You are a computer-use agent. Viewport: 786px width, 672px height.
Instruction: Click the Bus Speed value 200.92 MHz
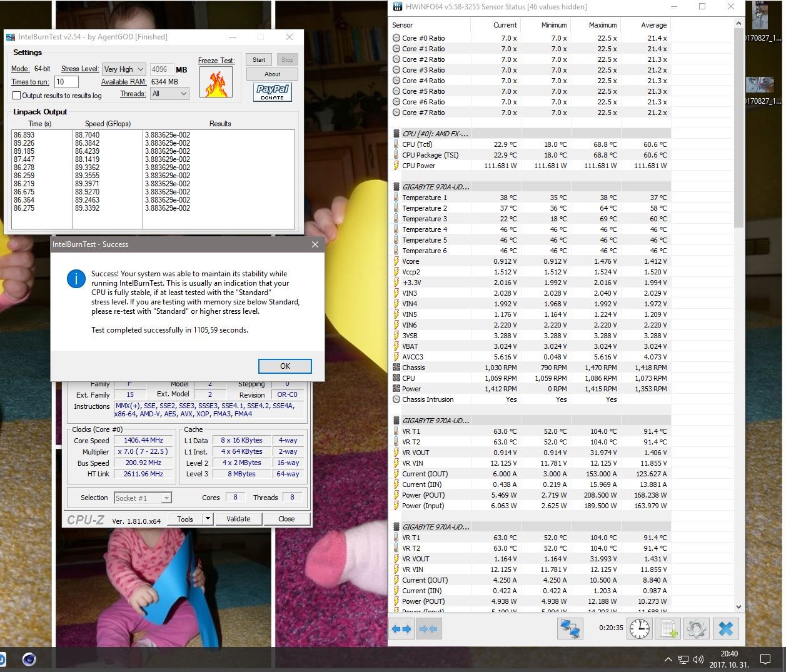coord(143,463)
